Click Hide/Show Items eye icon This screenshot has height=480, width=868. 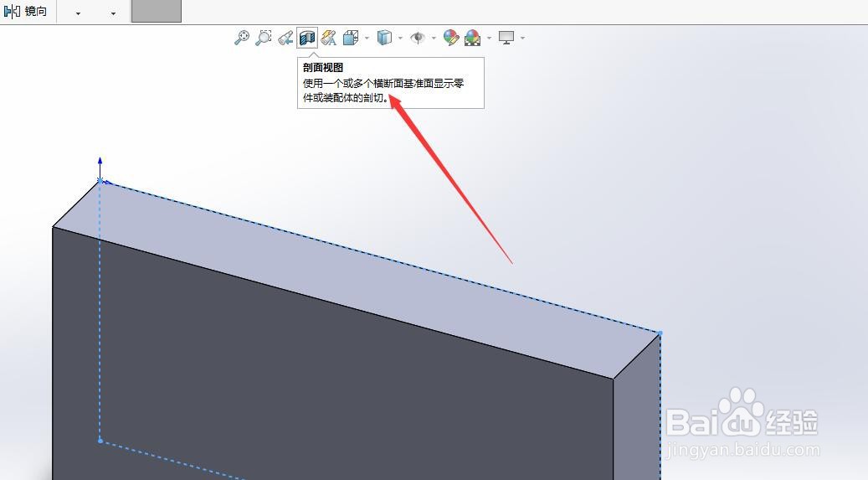(418, 38)
